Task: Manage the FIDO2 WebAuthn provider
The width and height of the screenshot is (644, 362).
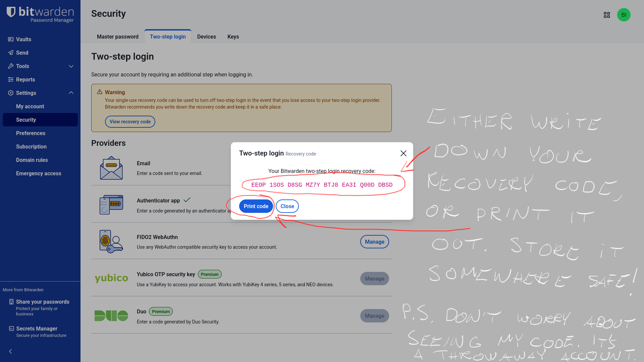Action: [375, 242]
